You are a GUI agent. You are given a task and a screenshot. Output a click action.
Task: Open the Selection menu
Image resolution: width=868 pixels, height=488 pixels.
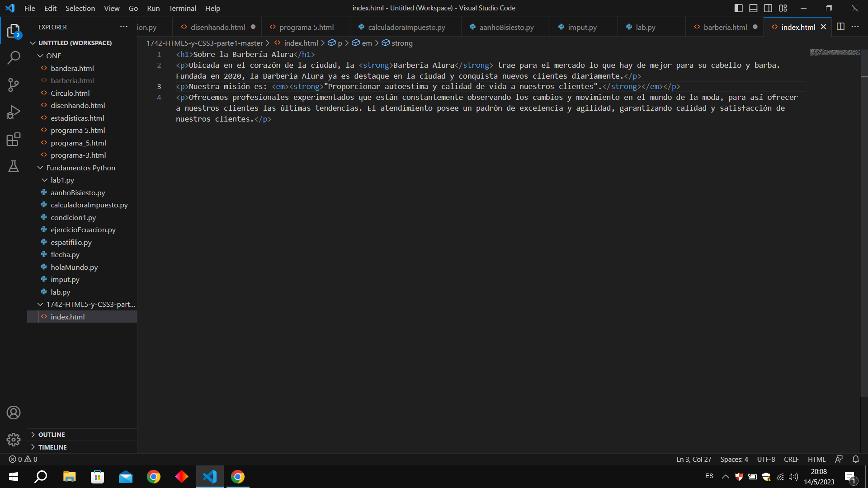(x=80, y=8)
